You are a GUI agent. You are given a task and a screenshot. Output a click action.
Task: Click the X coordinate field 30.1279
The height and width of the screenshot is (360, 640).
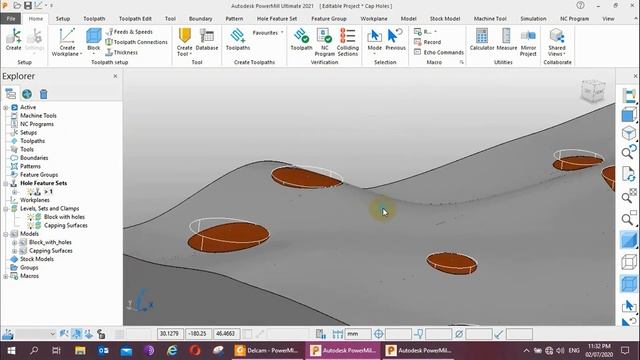(x=170, y=334)
